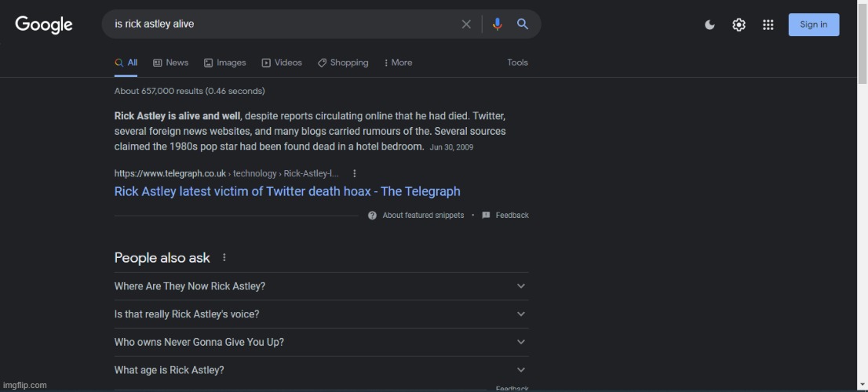The height and width of the screenshot is (392, 868).
Task: Click the Images tab picture icon
Action: 208,63
